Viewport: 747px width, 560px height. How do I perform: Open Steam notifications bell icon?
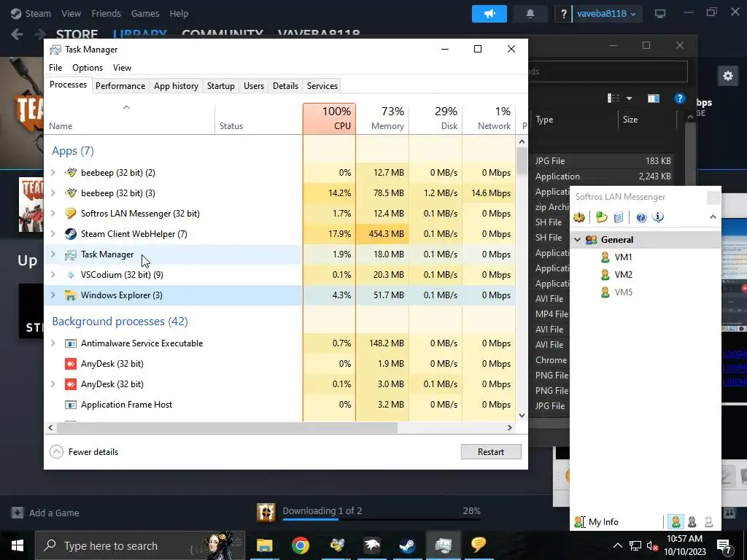[530, 14]
